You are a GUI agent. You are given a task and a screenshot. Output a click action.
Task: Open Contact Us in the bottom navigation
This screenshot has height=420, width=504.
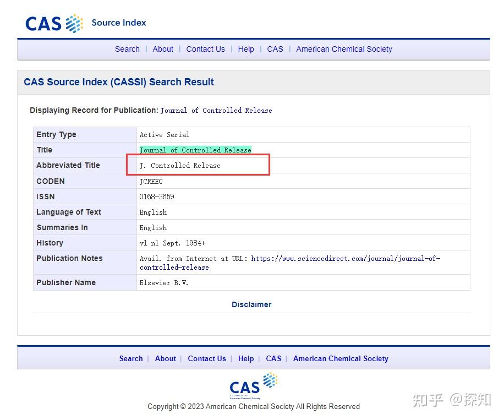[207, 358]
